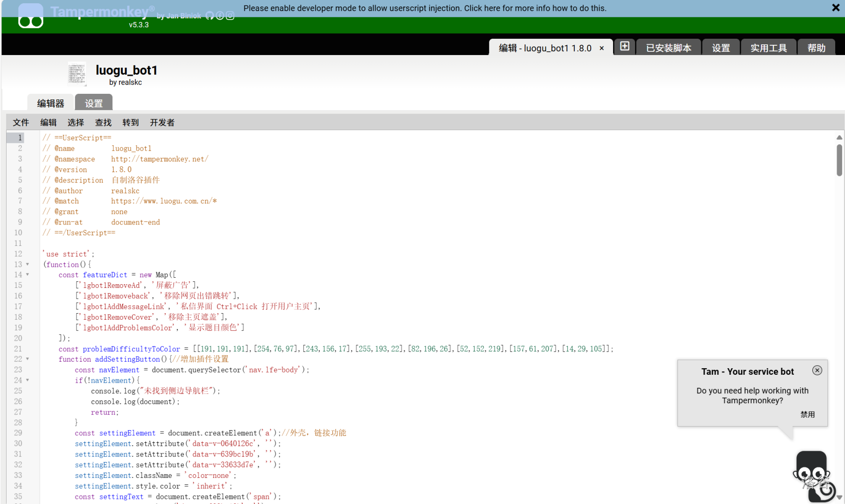Click version value 1.8.0 on line 4
This screenshot has height=504, width=845.
[x=121, y=169]
